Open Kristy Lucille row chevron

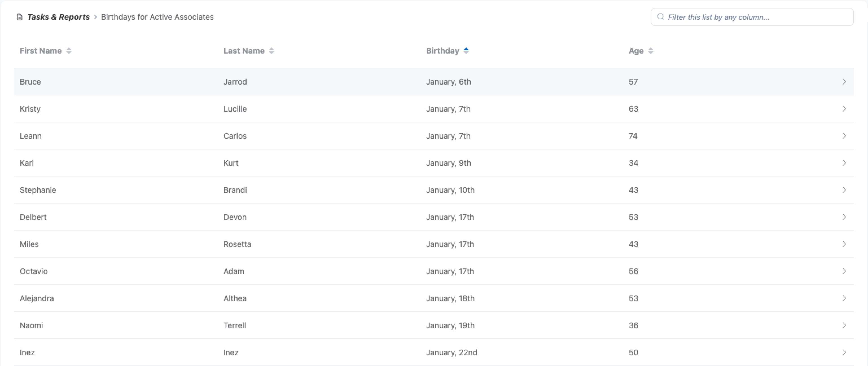coord(844,109)
